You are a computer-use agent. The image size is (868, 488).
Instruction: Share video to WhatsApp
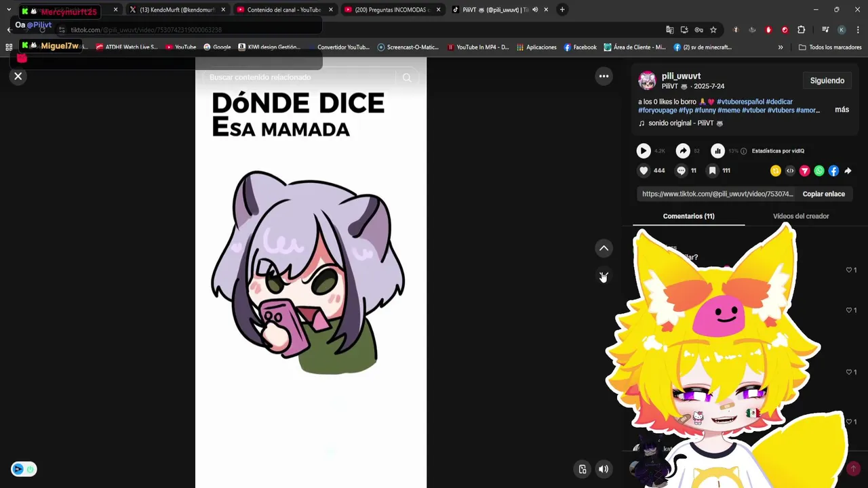click(819, 171)
